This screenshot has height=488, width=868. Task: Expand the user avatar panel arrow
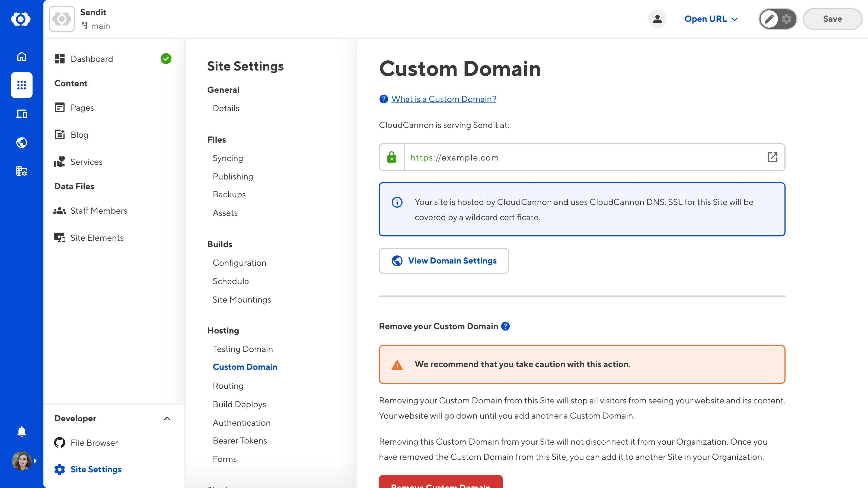point(36,461)
